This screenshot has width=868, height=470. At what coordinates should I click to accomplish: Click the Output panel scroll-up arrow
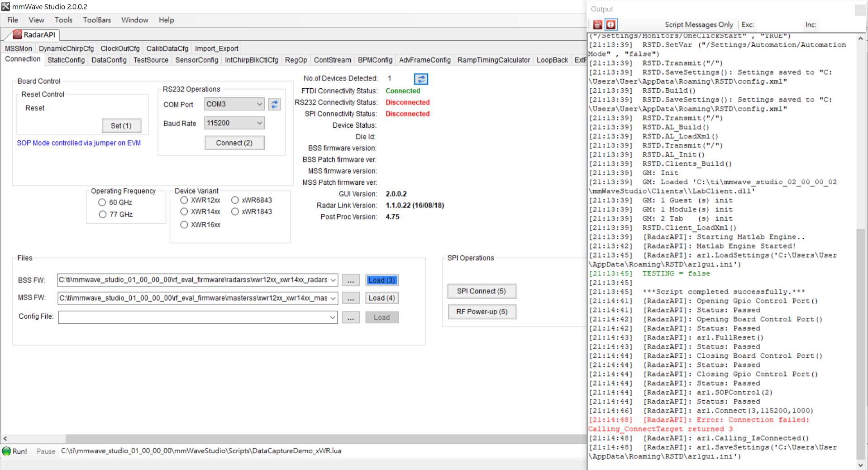tap(861, 38)
